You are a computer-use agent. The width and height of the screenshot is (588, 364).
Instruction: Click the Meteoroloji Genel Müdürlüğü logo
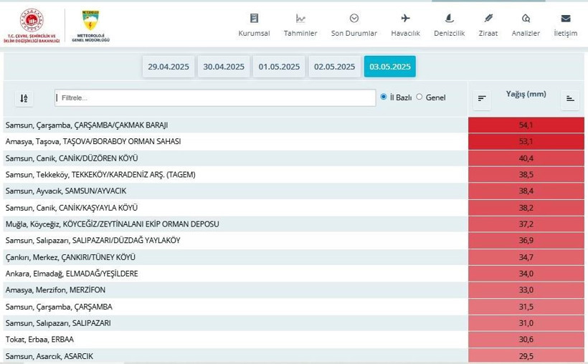[90, 26]
